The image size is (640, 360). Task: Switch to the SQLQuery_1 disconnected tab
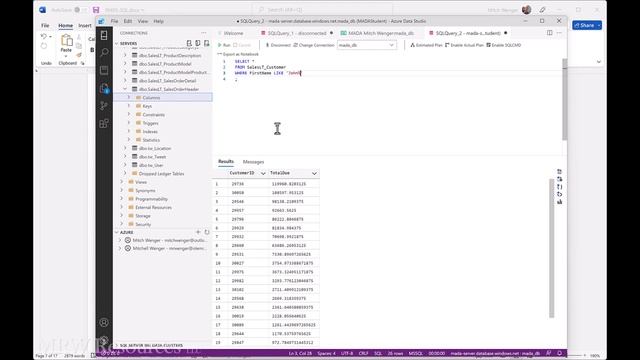297,33
